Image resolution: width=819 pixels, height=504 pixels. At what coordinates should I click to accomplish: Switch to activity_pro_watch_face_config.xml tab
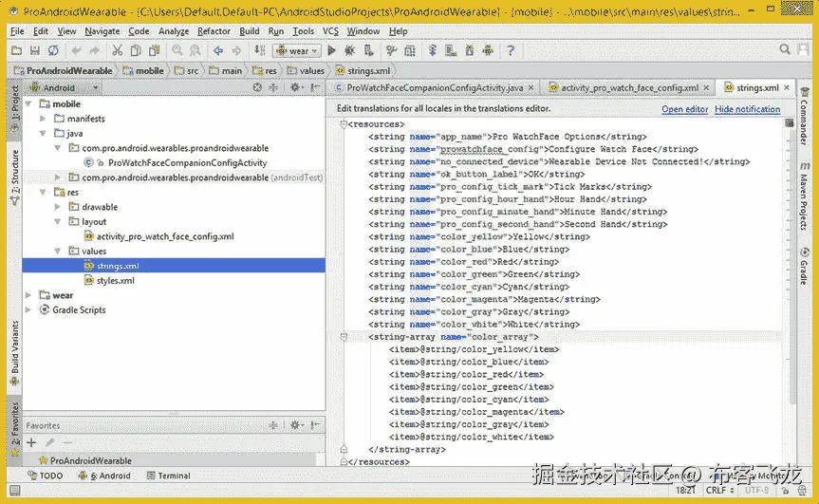point(629,87)
